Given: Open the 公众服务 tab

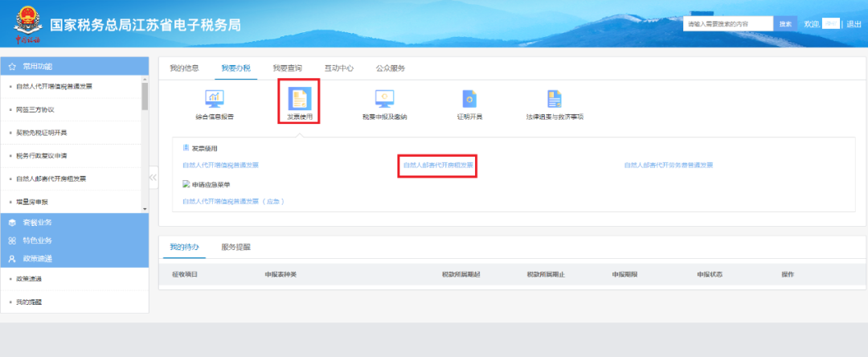Looking at the screenshot, I should [391, 68].
